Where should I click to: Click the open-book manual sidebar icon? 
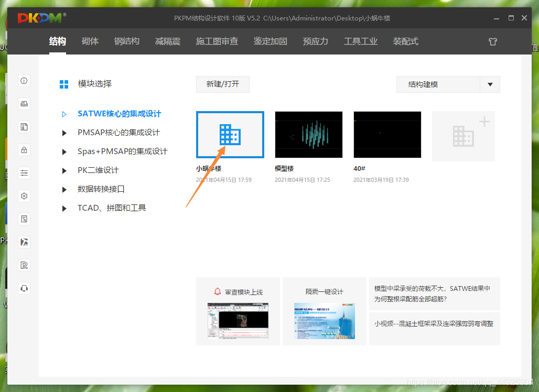pyautogui.click(x=24, y=104)
